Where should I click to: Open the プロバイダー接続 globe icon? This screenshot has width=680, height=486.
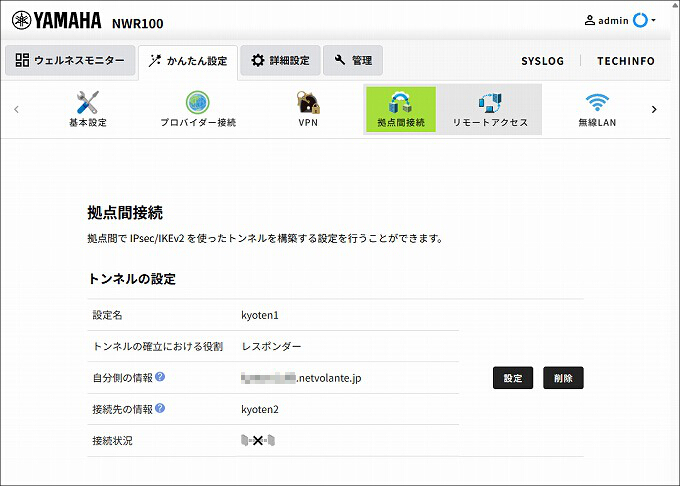198,102
